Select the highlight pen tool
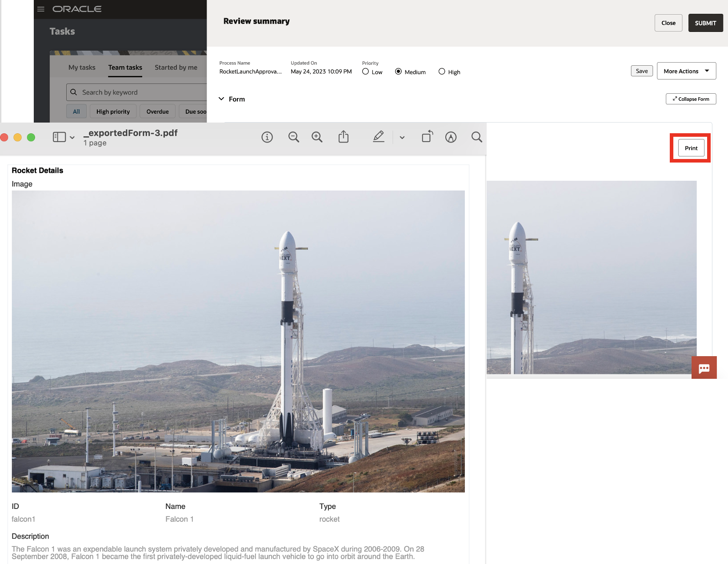Image resolution: width=728 pixels, height=564 pixels. point(379,137)
